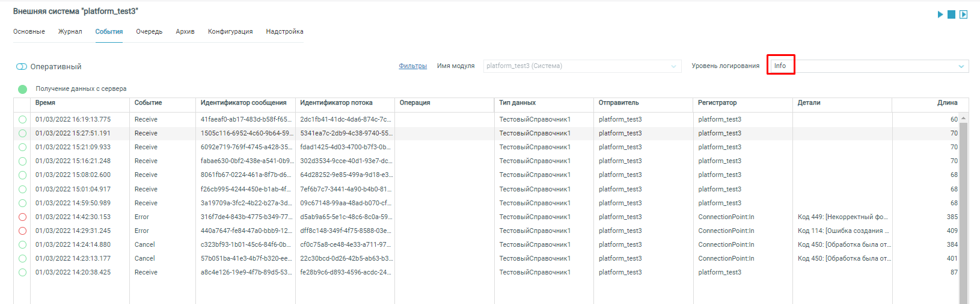Select status circle for 14:20:38 Receive row

point(23,272)
